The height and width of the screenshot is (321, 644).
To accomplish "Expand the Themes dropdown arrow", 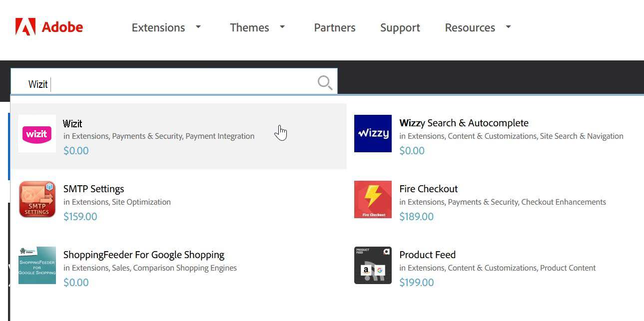I will pyautogui.click(x=282, y=27).
